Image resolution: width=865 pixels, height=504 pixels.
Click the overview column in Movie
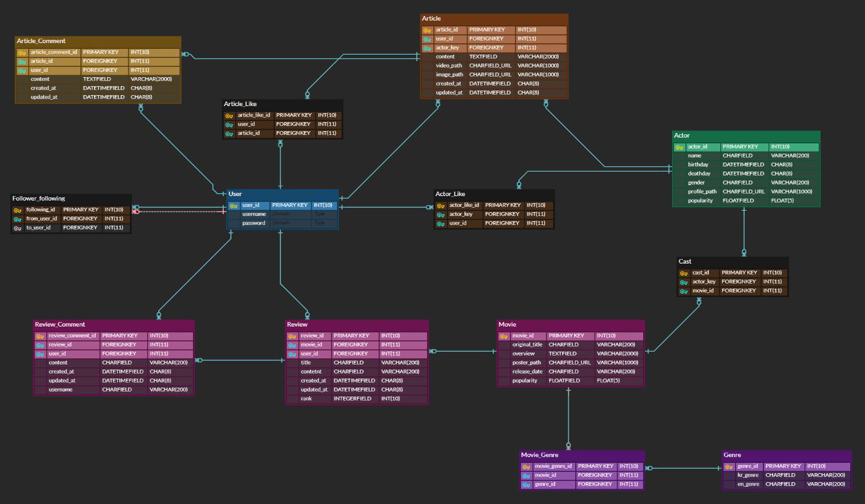click(x=524, y=354)
